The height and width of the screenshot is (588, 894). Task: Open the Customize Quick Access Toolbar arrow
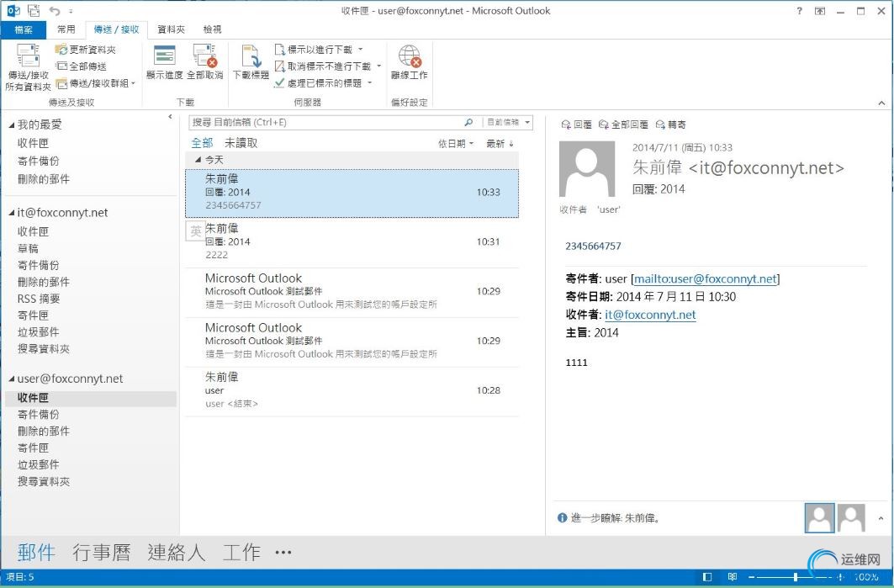[x=71, y=11]
